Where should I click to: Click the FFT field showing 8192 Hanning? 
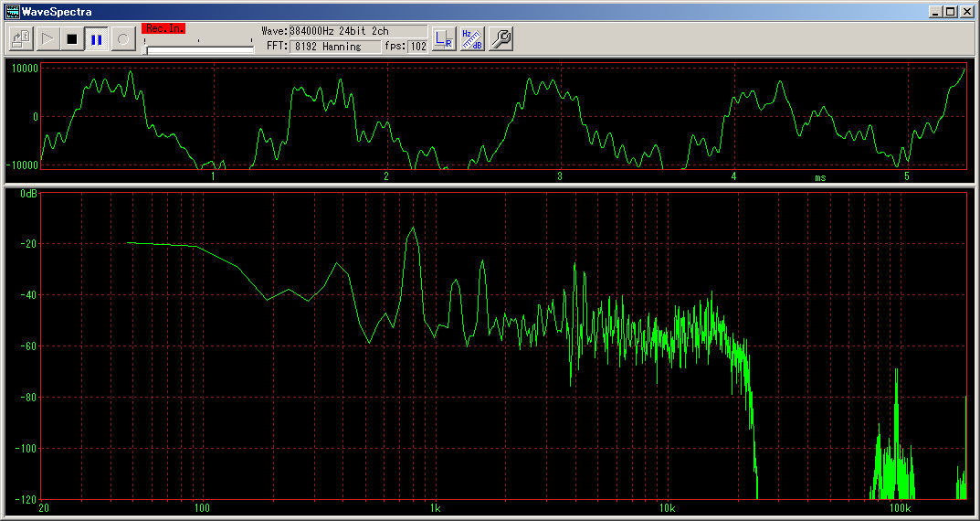pos(335,47)
